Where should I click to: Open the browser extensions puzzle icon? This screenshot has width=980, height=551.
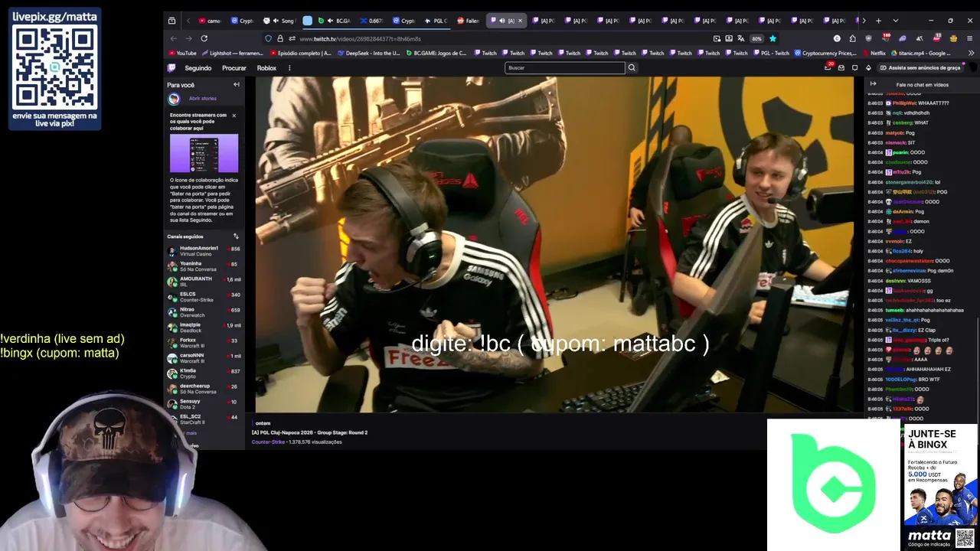coord(852,38)
